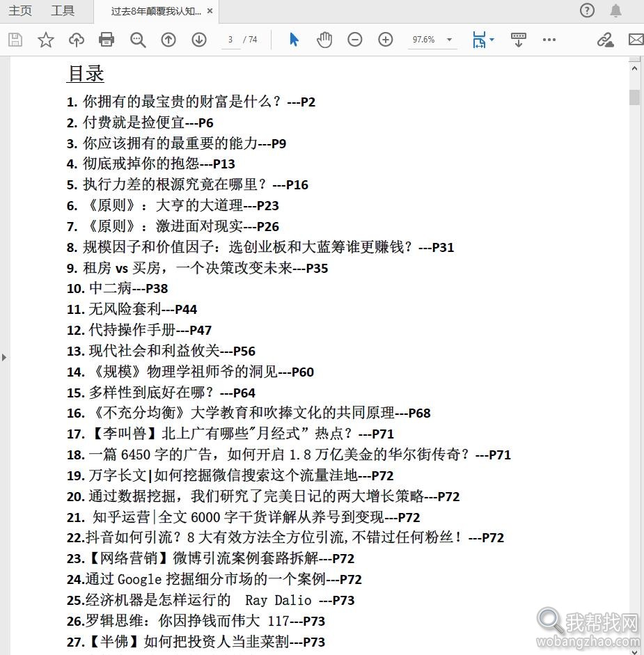Screen dimensions: 644x655
Task: Click entry 罗辑思维：你因挣钱而伟大
Action: [196, 621]
